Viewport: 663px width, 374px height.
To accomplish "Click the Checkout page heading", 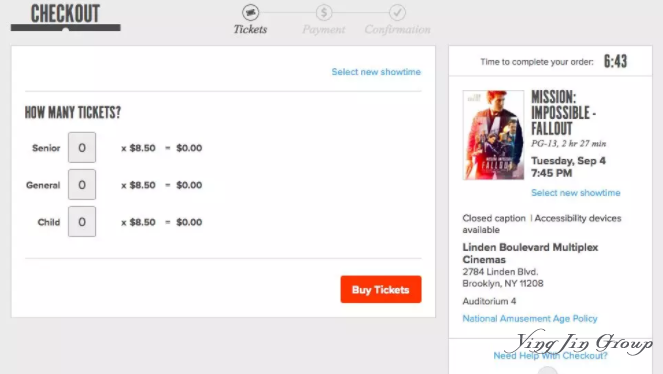I will pos(66,14).
